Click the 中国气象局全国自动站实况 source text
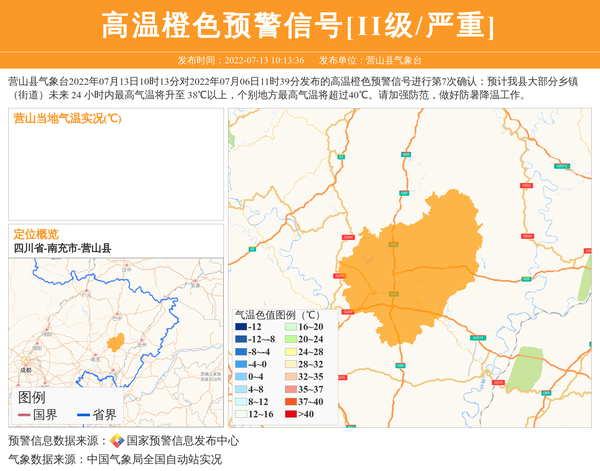This screenshot has width=600, height=471. pyautogui.click(x=154, y=459)
